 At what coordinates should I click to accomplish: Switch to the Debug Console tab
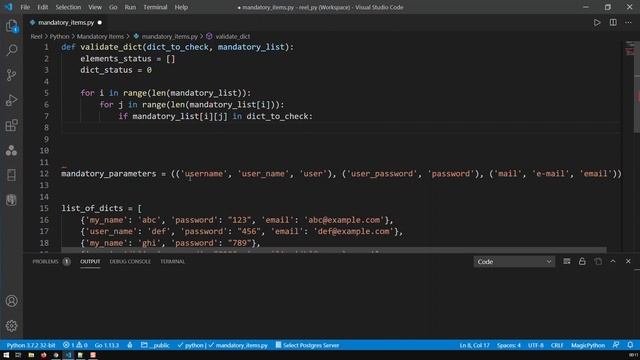(x=130, y=261)
